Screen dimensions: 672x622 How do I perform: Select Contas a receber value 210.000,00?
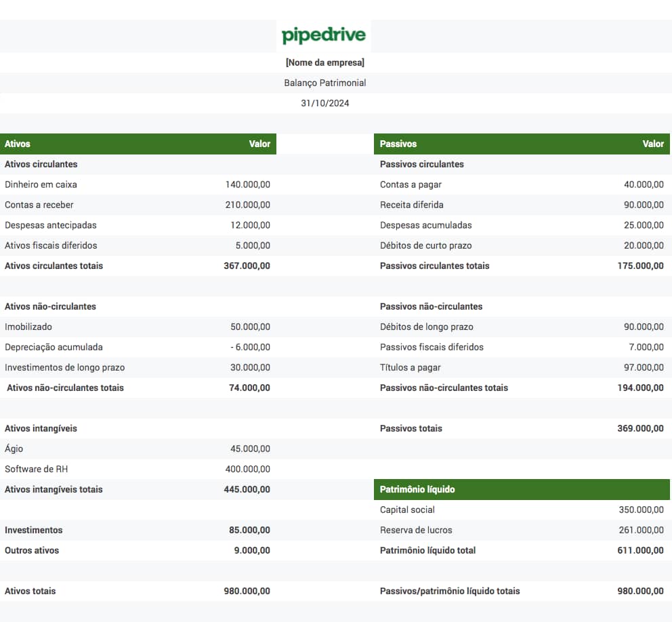click(x=248, y=205)
